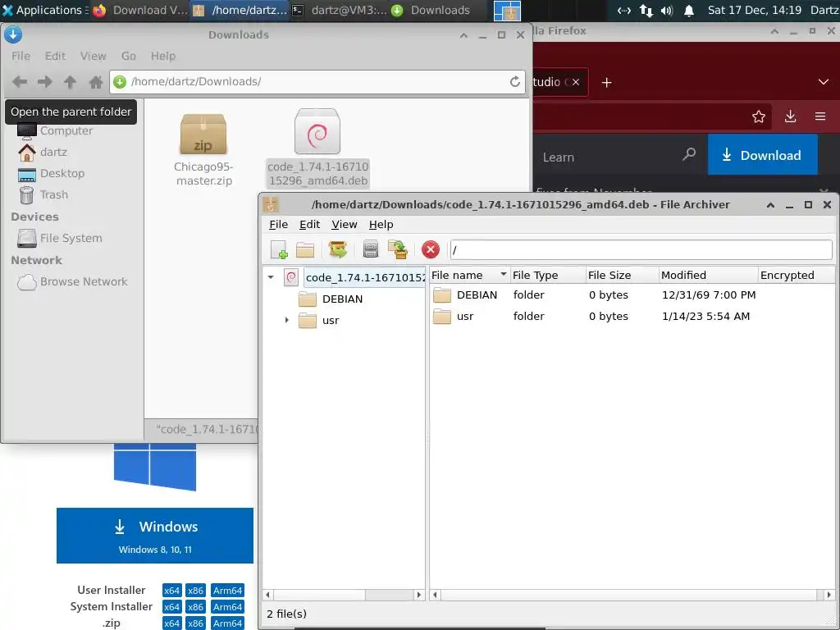Screen dimensions: 840x630
Task: Click the archive tree horizontal scrollbar
Action: [344, 595]
